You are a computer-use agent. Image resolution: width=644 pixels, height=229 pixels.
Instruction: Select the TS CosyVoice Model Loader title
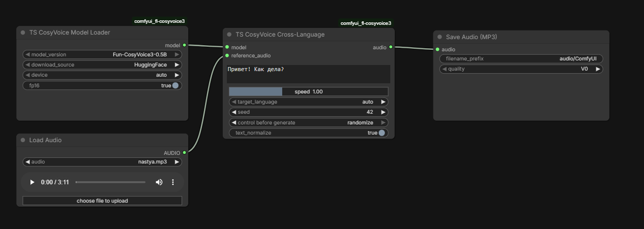70,32
